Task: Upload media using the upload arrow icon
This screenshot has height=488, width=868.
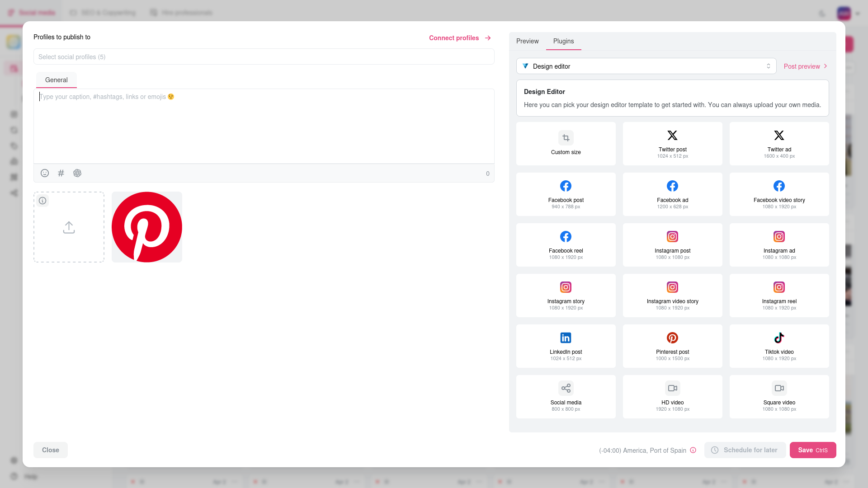Action: 69,227
